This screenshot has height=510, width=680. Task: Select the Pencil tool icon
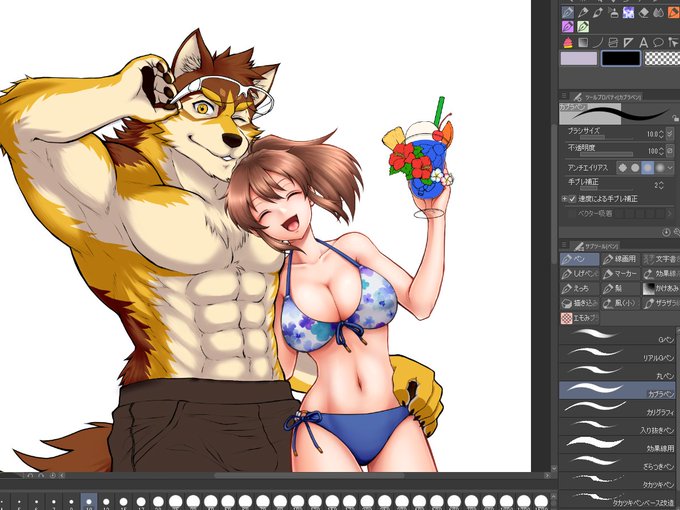pyautogui.click(x=583, y=13)
